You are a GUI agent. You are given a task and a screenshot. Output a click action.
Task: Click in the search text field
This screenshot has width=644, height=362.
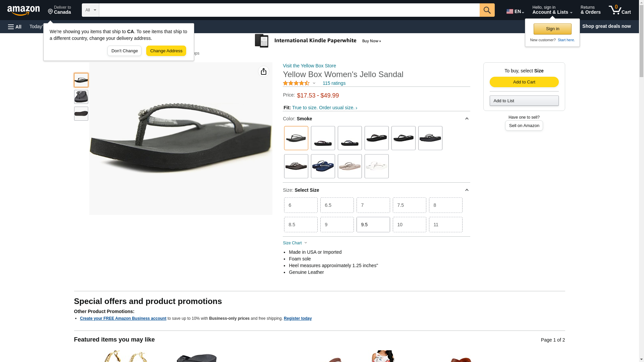coord(289,10)
